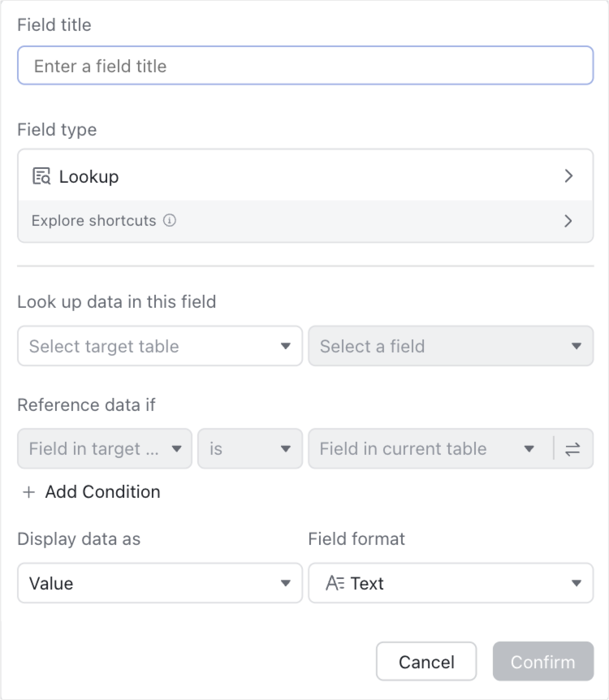Click the Text format icon in Field format
The width and height of the screenshot is (609, 700).
[337, 583]
